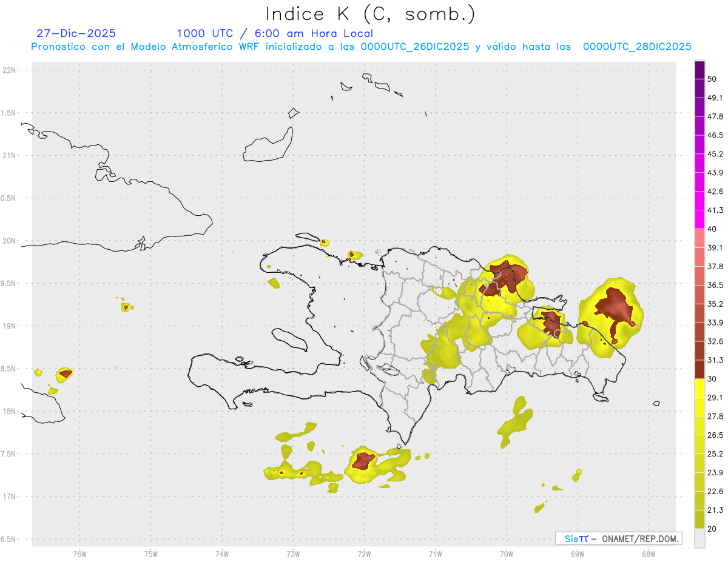
Task: Click the colorbar value "21.3"
Action: coord(715,510)
